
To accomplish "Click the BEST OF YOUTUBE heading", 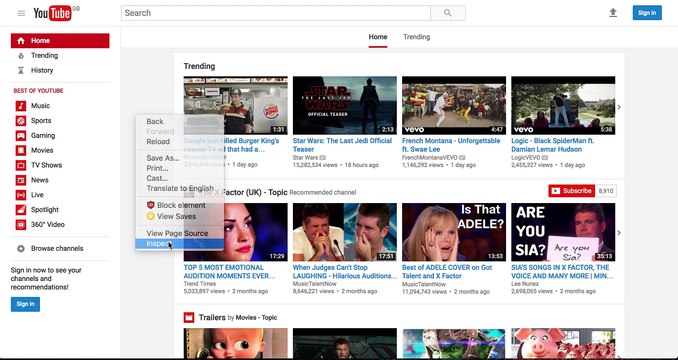I will pos(38,91).
